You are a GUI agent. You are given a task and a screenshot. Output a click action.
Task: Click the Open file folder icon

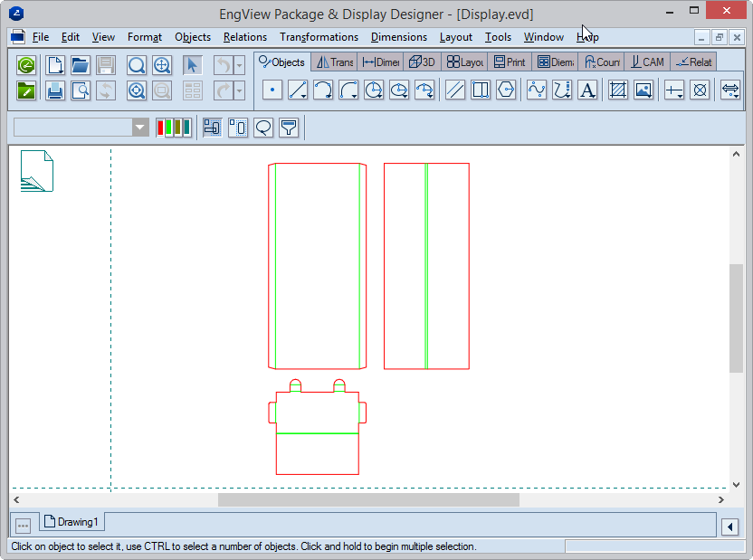[x=81, y=65]
